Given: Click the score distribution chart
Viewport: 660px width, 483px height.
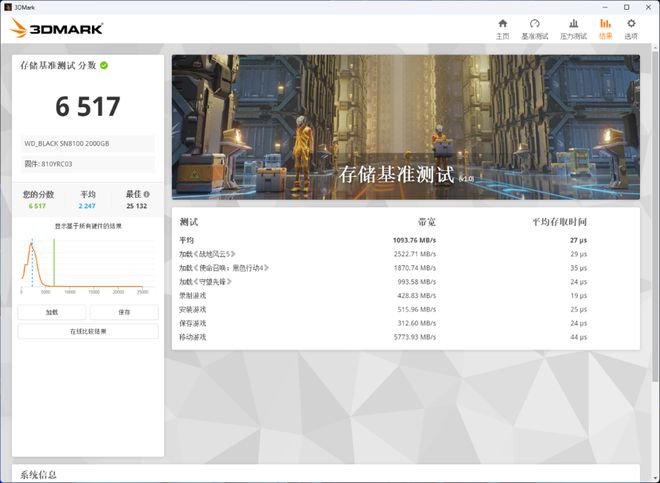Looking at the screenshot, I should (88, 265).
